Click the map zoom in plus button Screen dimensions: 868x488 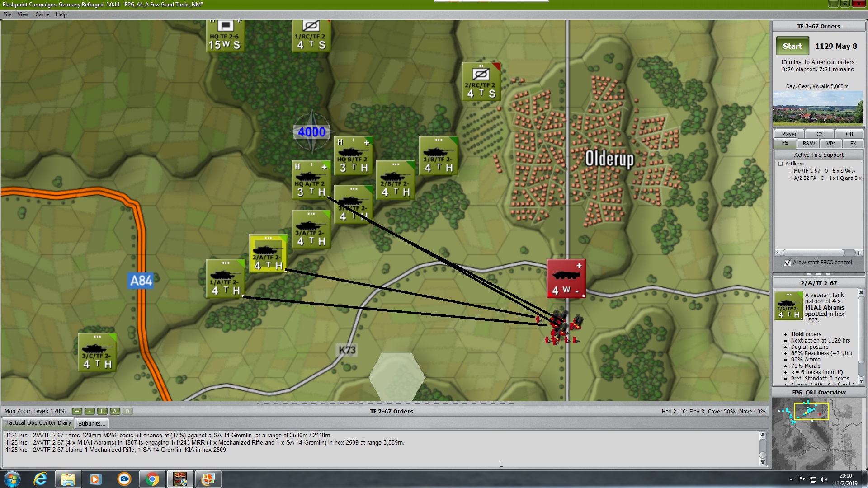pos(77,411)
